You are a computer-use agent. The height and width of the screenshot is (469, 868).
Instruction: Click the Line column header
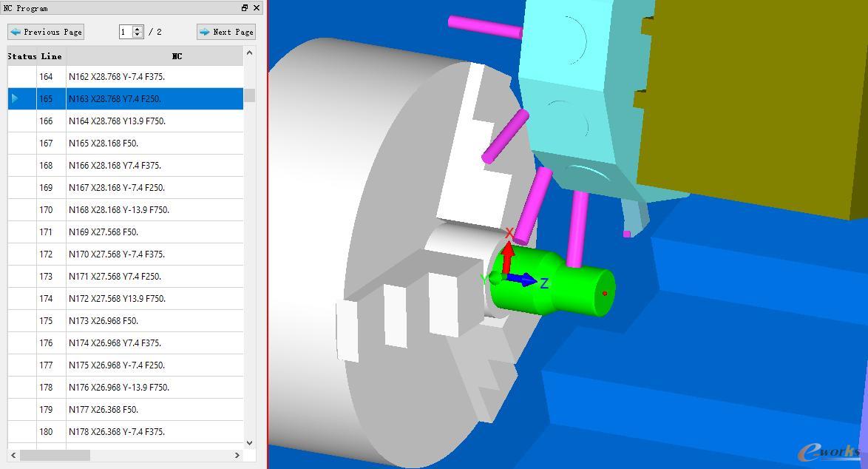pos(52,56)
